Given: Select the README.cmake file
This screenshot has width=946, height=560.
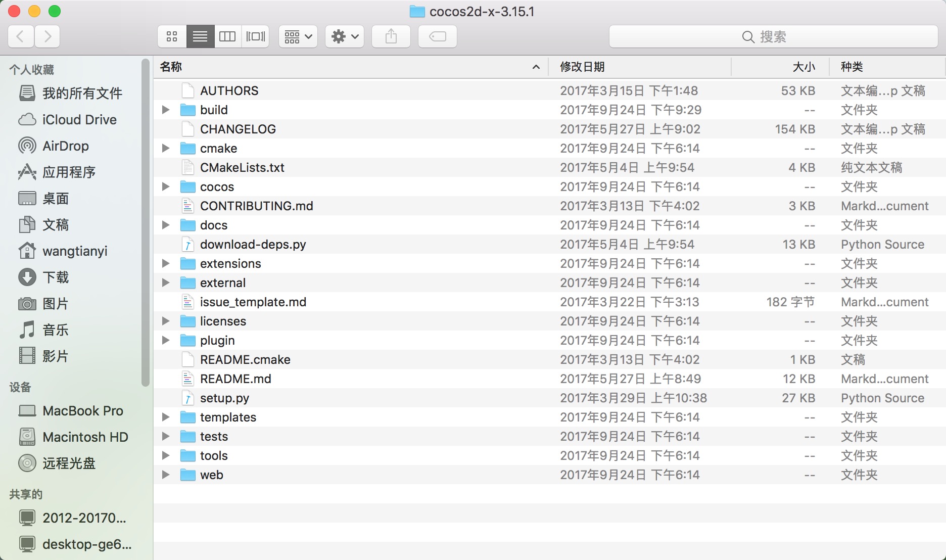Looking at the screenshot, I should click(x=550, y=359).
